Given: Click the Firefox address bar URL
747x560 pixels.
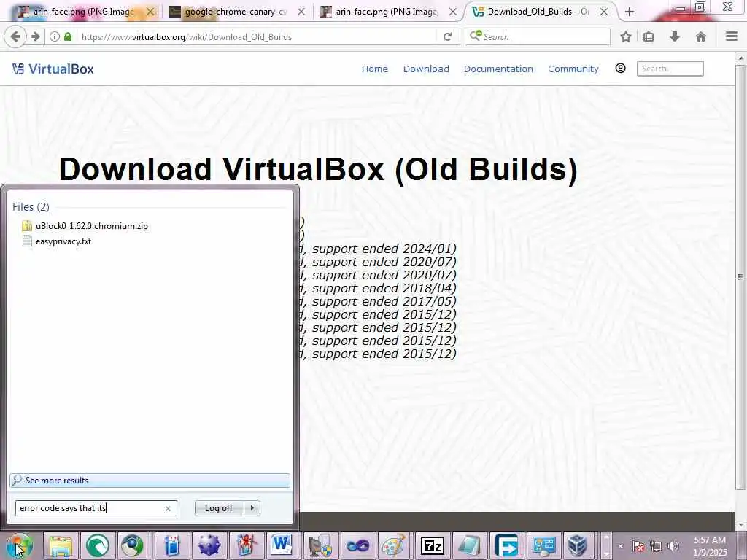Looking at the screenshot, I should click(x=187, y=36).
